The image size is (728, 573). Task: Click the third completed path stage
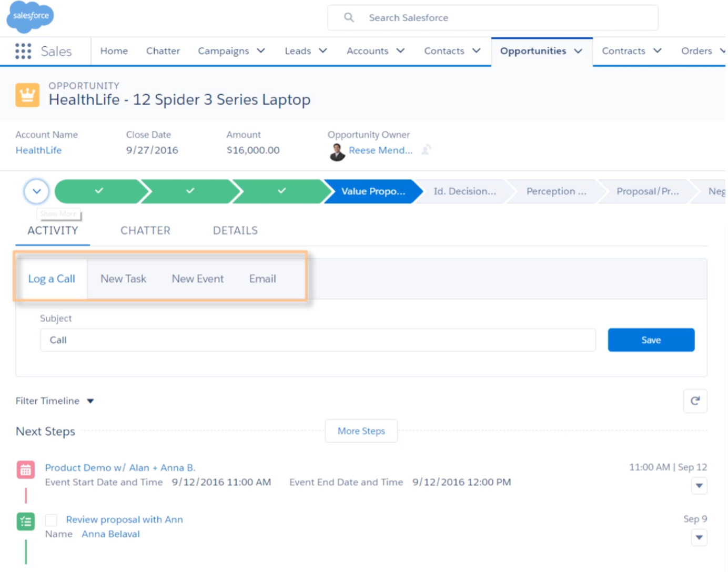point(281,191)
